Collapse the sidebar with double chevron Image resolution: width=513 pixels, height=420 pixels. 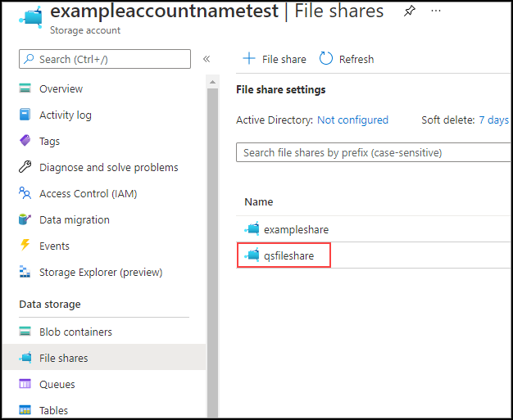[x=207, y=59]
